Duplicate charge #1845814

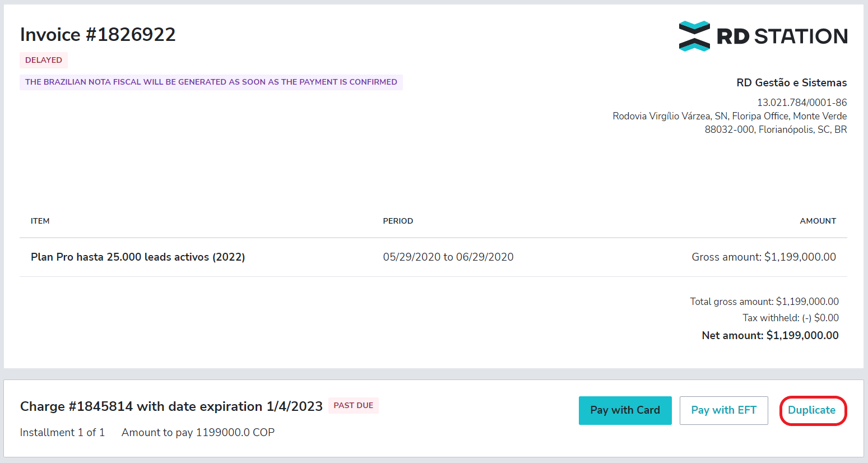pos(813,410)
